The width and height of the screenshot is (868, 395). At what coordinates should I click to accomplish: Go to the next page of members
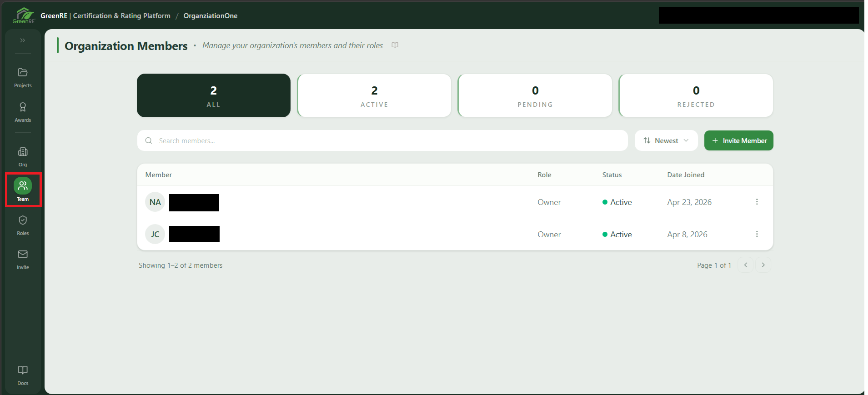tap(763, 265)
